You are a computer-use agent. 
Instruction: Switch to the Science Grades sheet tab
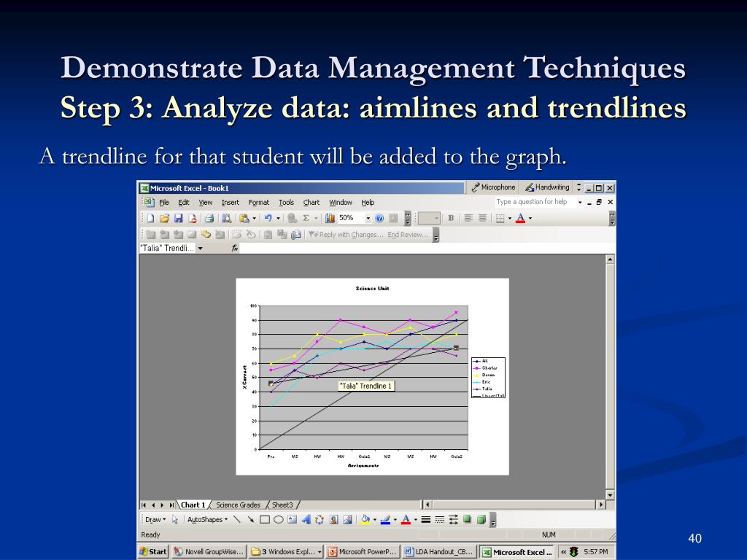pyautogui.click(x=238, y=505)
